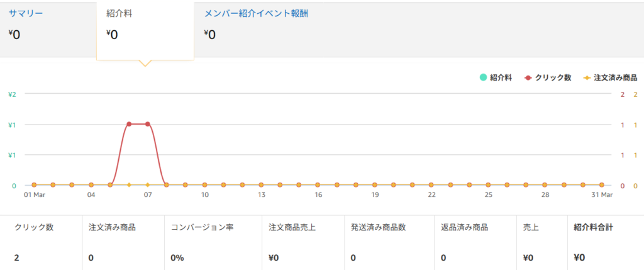Toggle the 紹介料 legend green circle
The width and height of the screenshot is (644, 270).
[483, 77]
